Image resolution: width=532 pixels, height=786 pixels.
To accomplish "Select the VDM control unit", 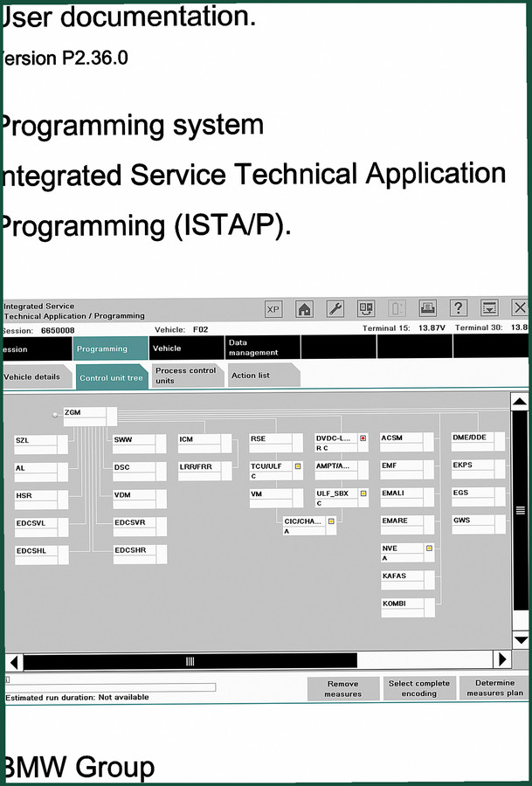I will click(x=140, y=500).
